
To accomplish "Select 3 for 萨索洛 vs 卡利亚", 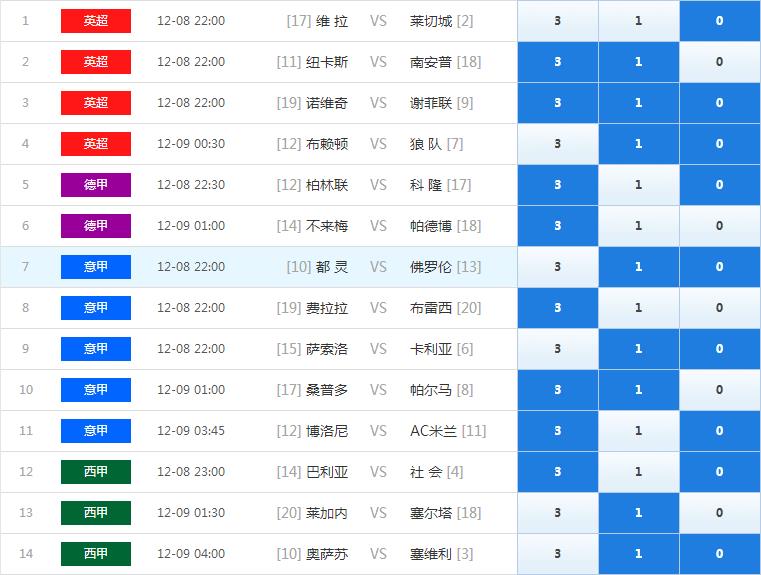I will click(558, 349).
